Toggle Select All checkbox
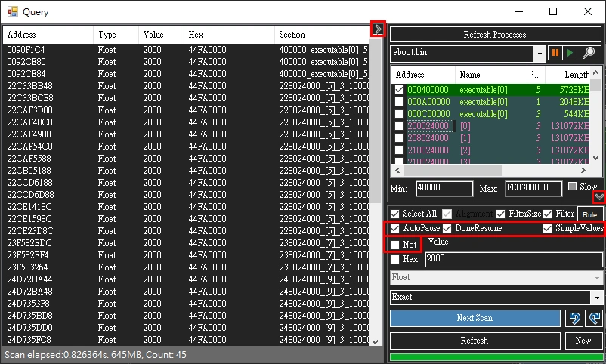 pos(394,214)
